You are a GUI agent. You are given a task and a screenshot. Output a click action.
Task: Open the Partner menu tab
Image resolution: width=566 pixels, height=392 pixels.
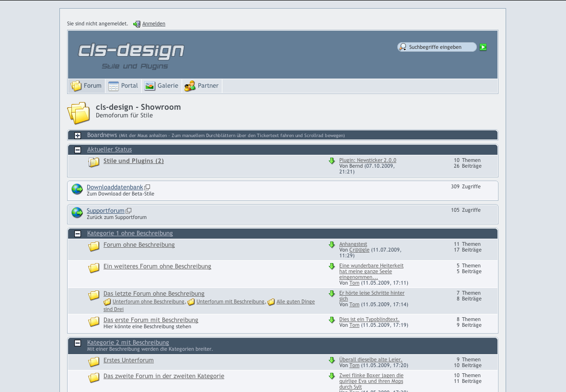point(202,86)
